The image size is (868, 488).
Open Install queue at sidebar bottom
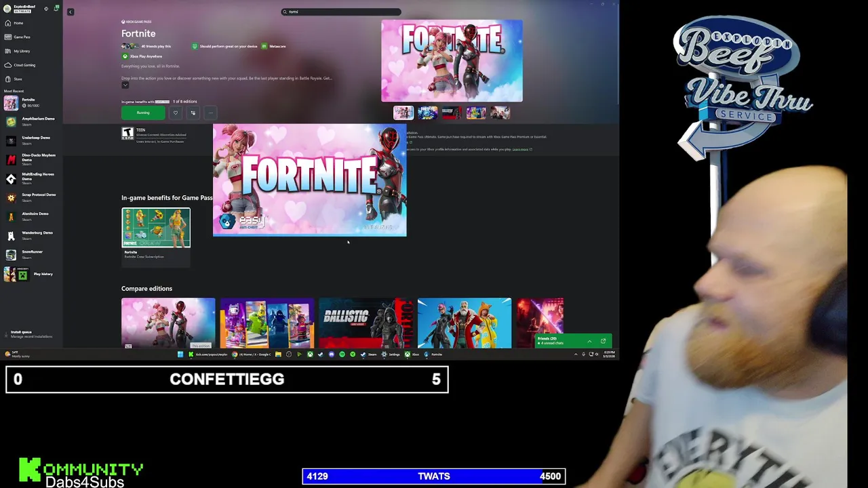click(30, 334)
